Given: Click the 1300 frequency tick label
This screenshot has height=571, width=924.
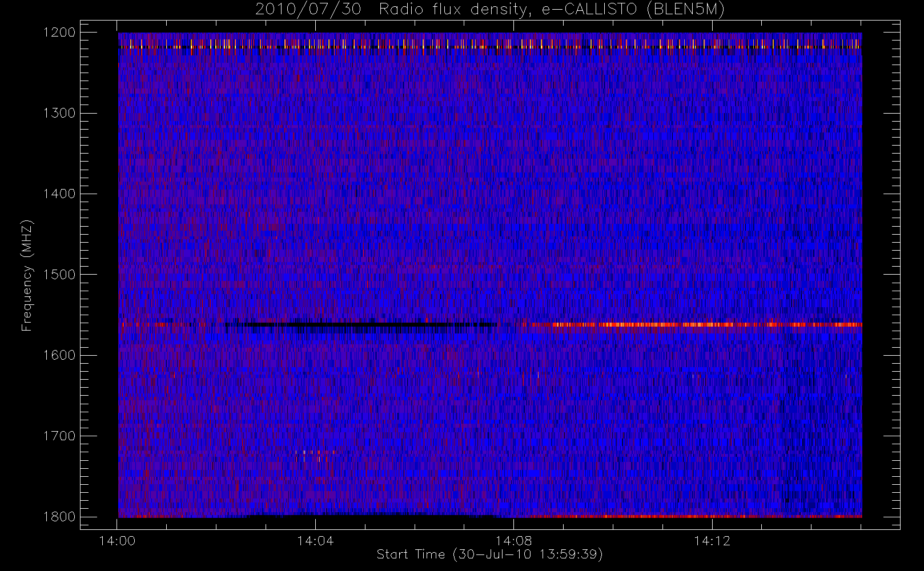Looking at the screenshot, I should tap(59, 113).
